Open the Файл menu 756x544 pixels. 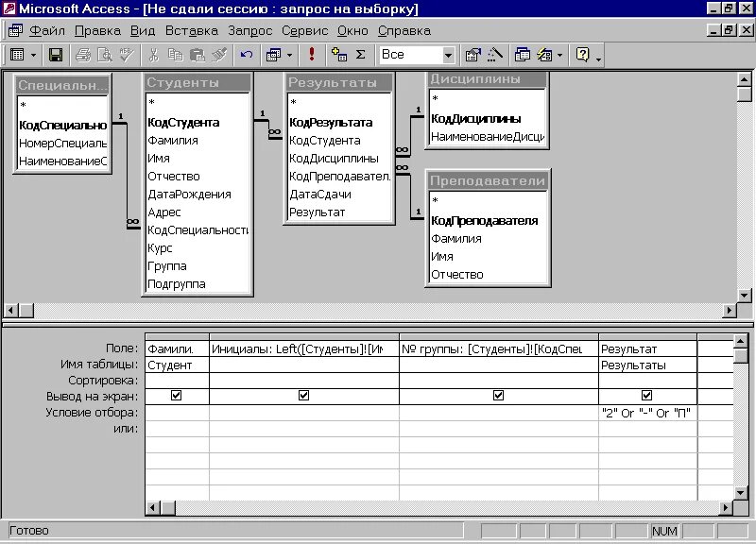(46, 30)
